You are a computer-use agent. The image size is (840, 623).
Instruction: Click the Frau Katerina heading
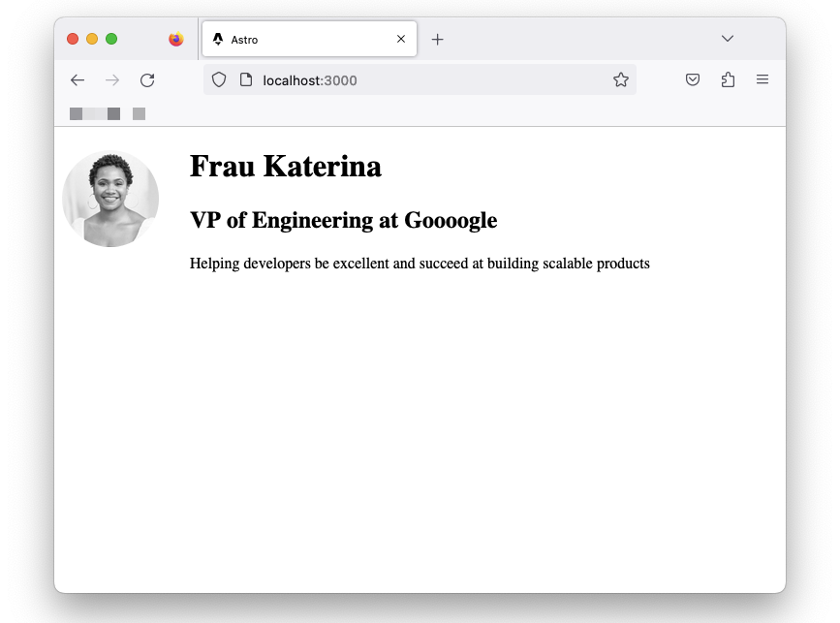coord(286,167)
